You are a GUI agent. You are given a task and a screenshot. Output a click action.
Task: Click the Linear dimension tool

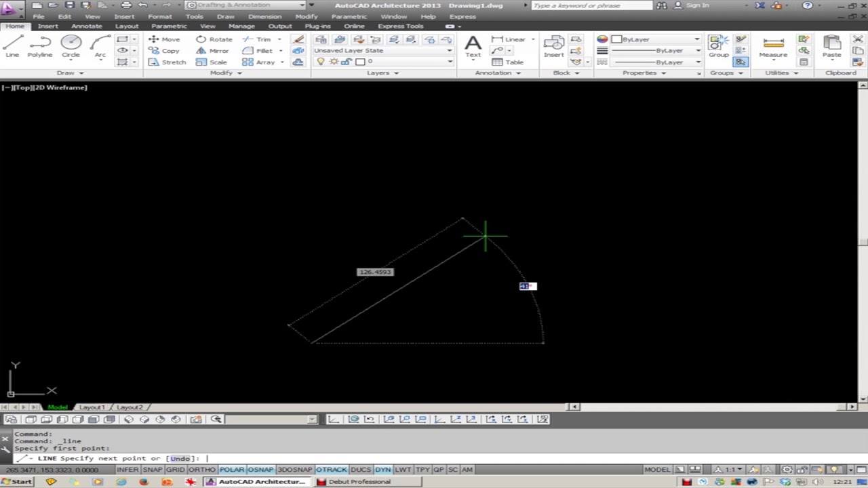509,39
